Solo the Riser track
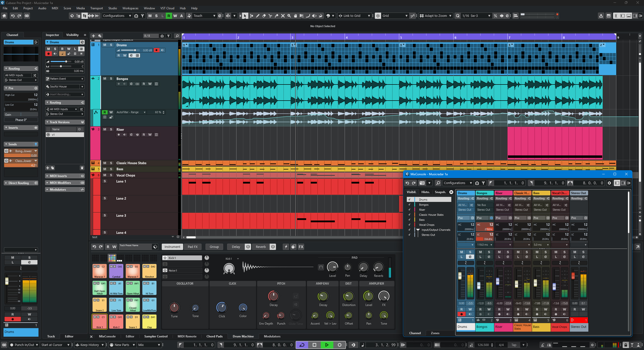Viewport: 644px width, 350px height. [x=111, y=129]
